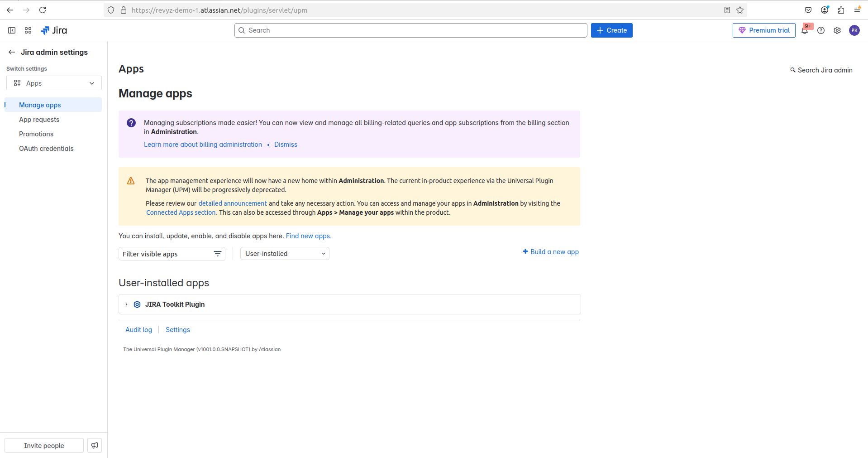Open the help question mark icon
The image size is (868, 458).
pyautogui.click(x=821, y=30)
